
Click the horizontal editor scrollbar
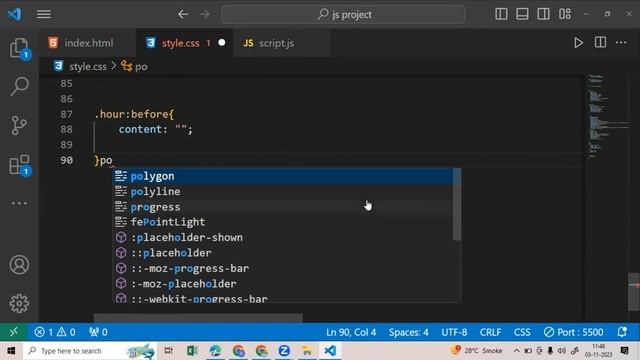pyautogui.click(x=198, y=318)
